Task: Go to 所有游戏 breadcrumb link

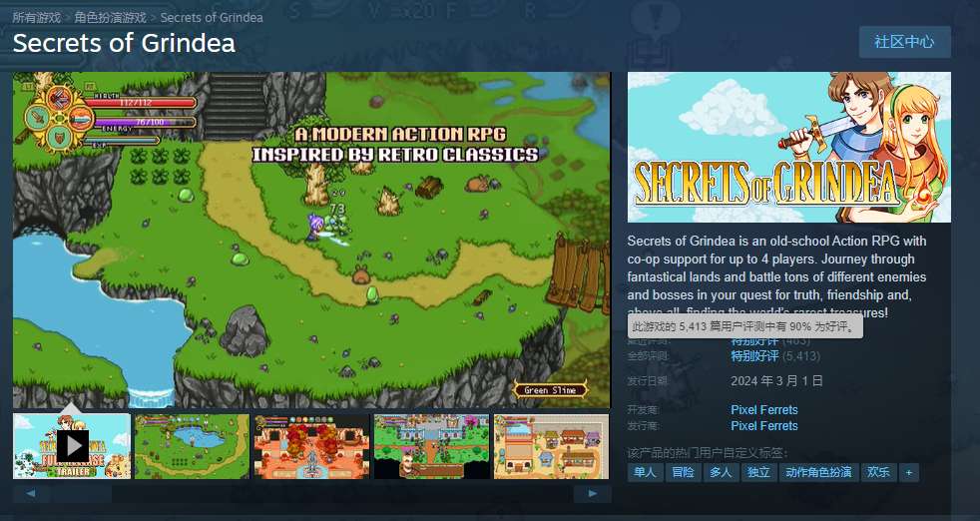Action: pyautogui.click(x=36, y=18)
